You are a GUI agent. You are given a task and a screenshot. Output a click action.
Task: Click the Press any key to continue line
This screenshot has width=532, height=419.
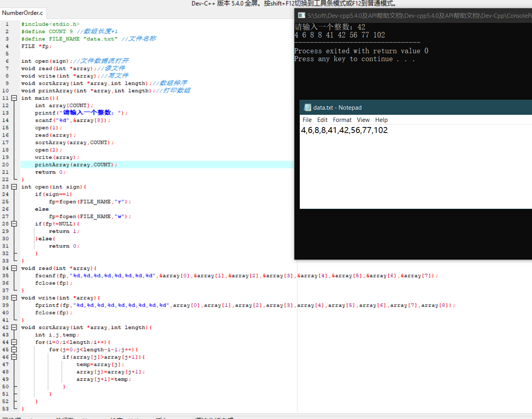coord(354,59)
